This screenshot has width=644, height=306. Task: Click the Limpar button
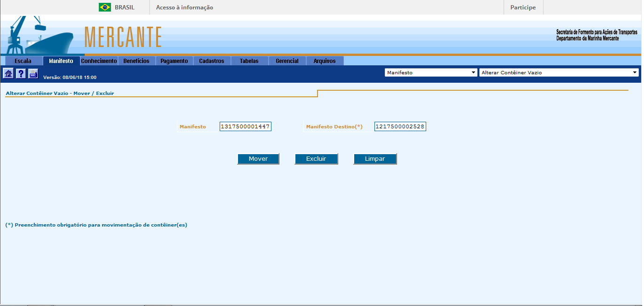click(x=375, y=159)
